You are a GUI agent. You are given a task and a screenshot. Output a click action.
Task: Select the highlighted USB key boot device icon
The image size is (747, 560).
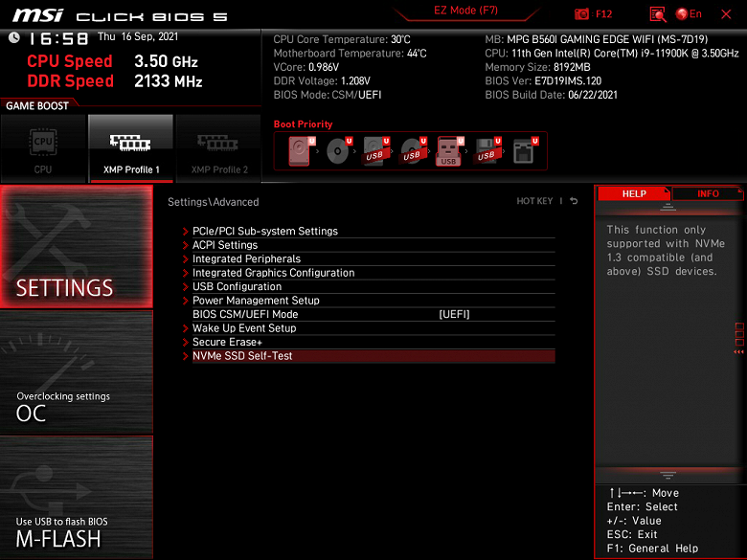coord(450,151)
